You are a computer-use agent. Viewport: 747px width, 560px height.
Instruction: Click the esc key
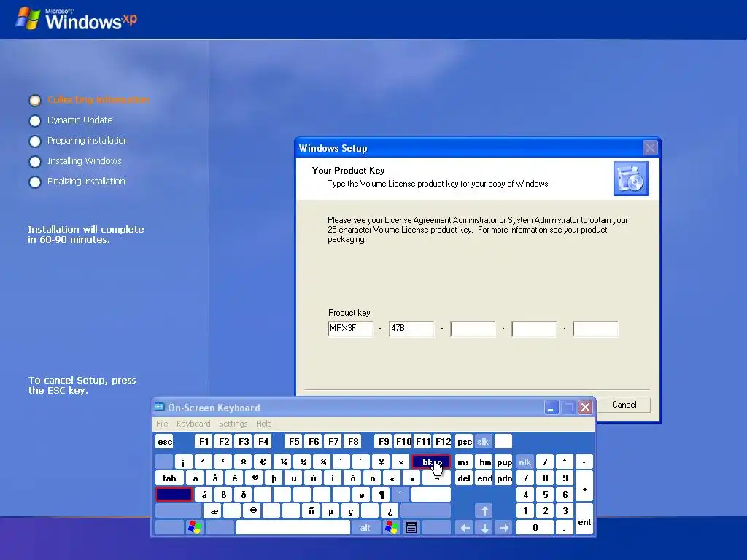(x=165, y=441)
